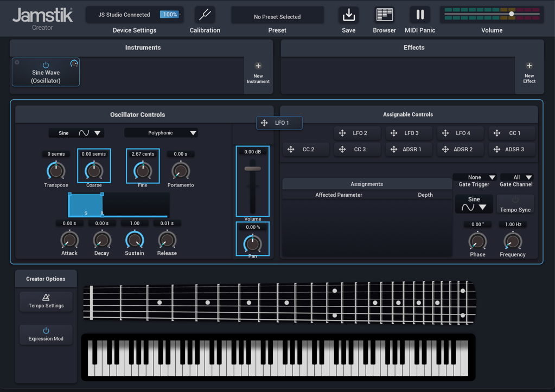Click the Tempo Settings metronome icon
This screenshot has width=555, height=392.
point(46,297)
